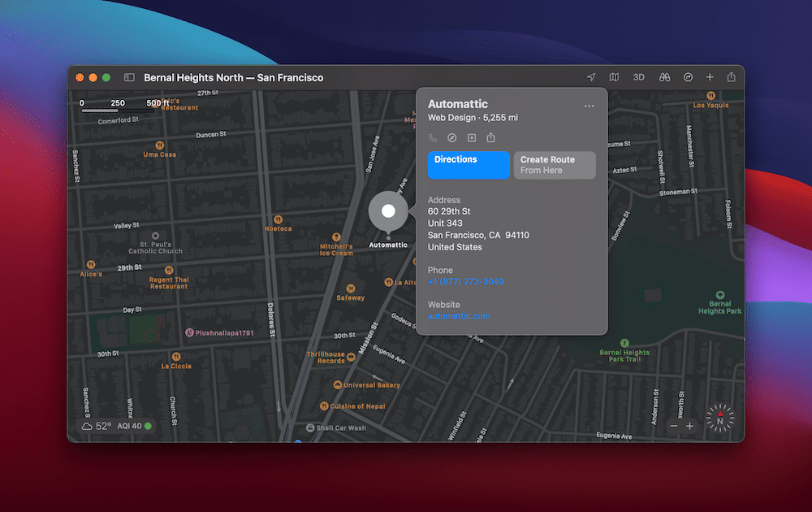Visit the automattic.com website link

(458, 316)
